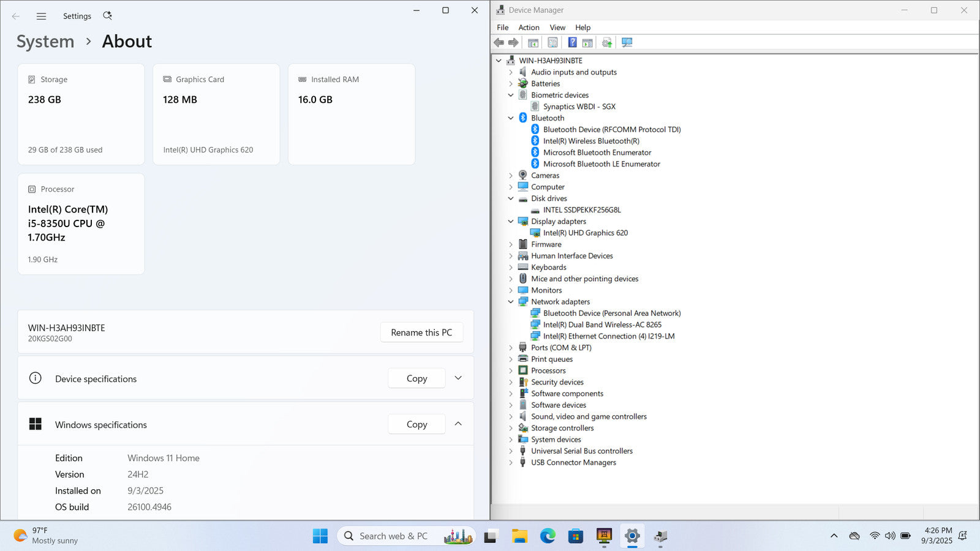This screenshot has width=980, height=551.
Task: Select Mice and other pointing devices
Action: [x=584, y=279]
